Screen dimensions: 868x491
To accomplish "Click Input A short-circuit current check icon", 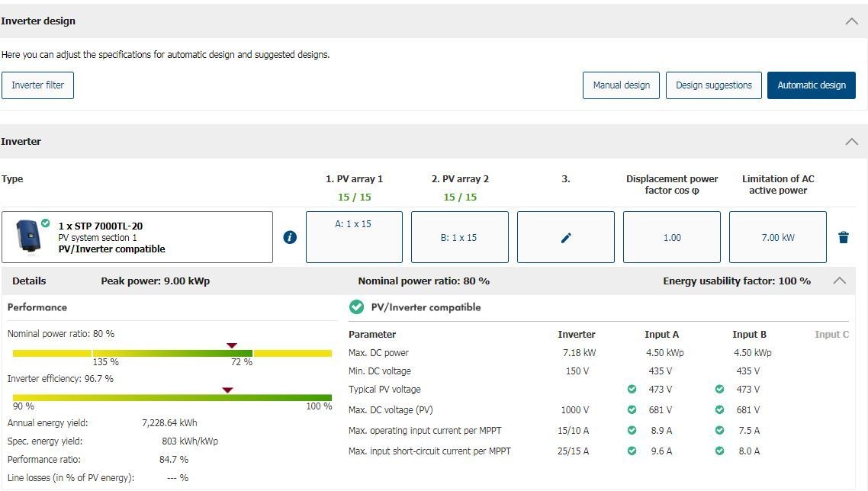I will (x=632, y=451).
